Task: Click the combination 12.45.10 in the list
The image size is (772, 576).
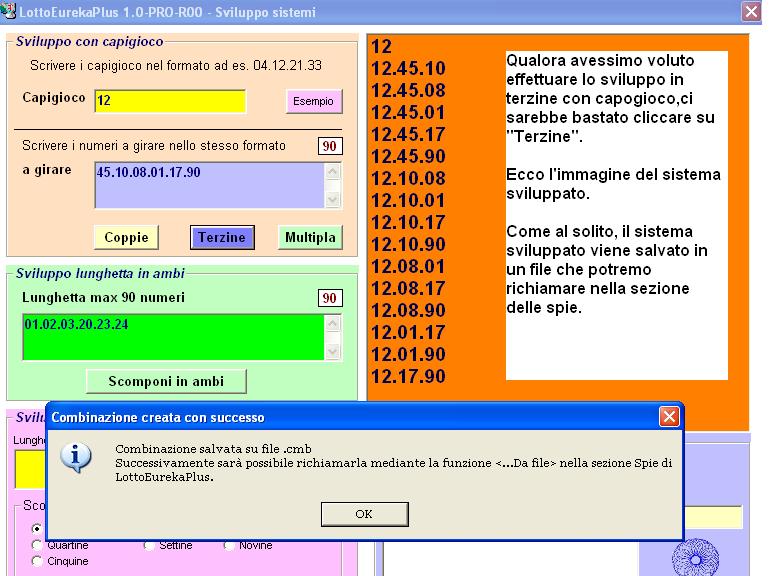Action: click(x=408, y=68)
